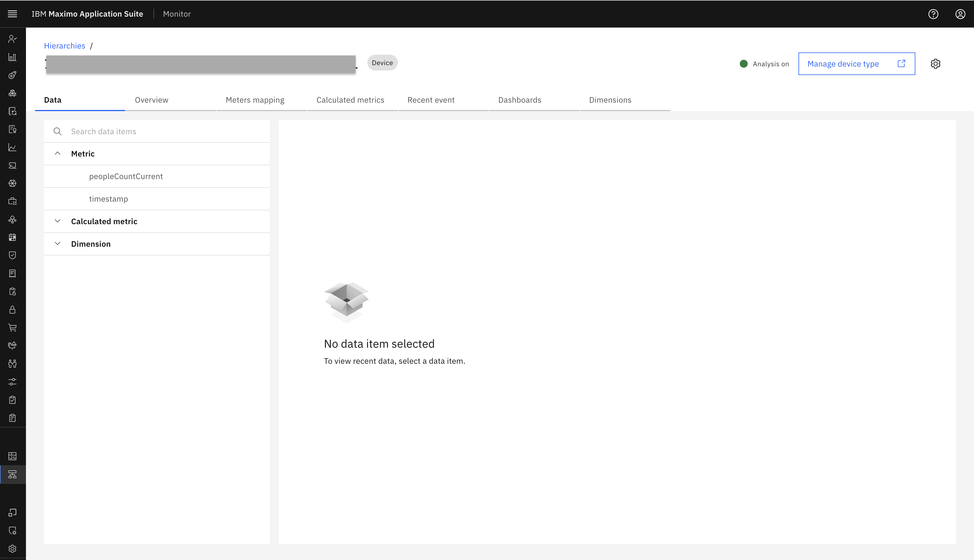The height and width of the screenshot is (560, 974).
Task: Click the notebook refresh sidebar icon
Action: pos(12,111)
